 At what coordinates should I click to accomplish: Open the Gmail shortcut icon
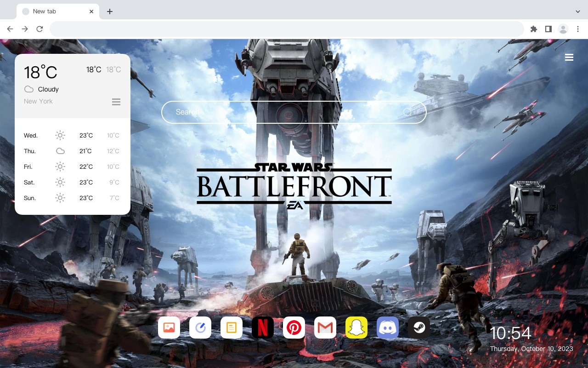tap(325, 328)
